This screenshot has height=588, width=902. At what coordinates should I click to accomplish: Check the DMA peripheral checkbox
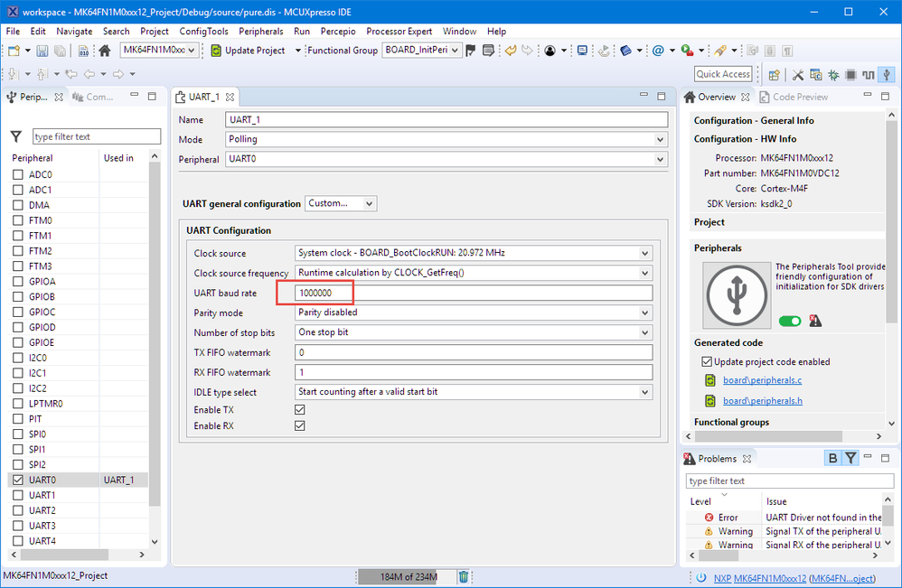click(18, 205)
